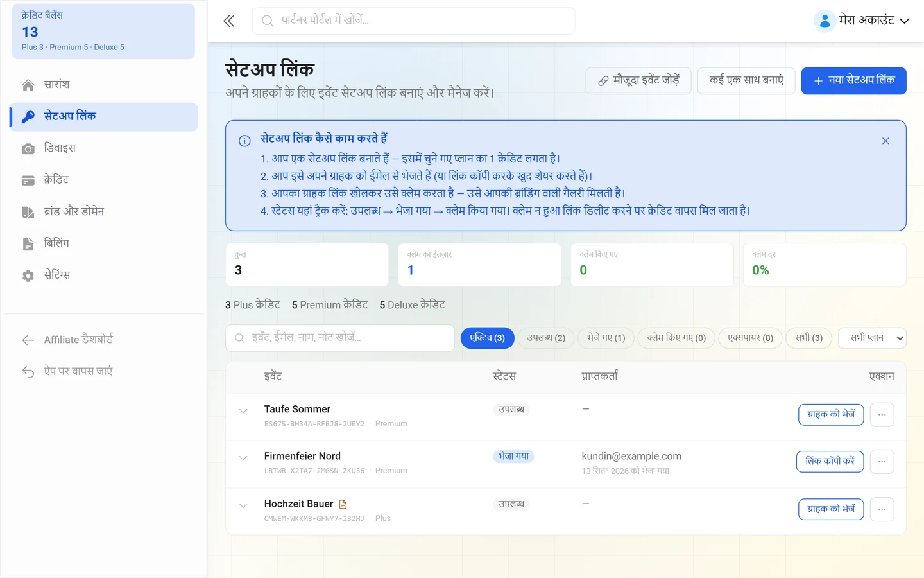Viewport: 924px width, 578px height.
Task: Collapse the sidebar with double-chevron icon
Action: coord(229,21)
